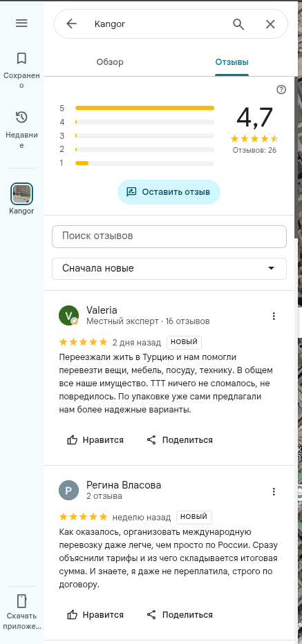302x644 pixels.
Task: Click the неделю назад timestamp
Action: click(x=142, y=517)
